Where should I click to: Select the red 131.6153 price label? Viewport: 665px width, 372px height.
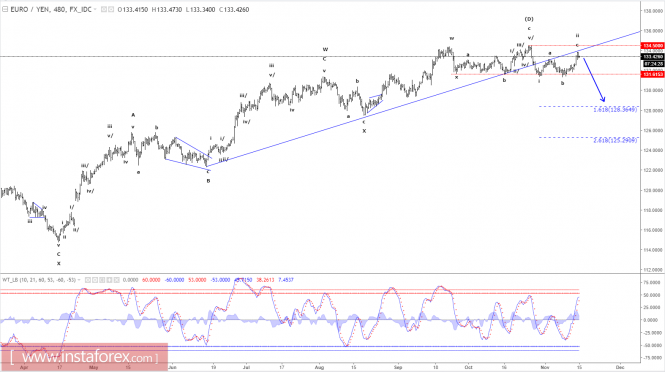point(652,74)
